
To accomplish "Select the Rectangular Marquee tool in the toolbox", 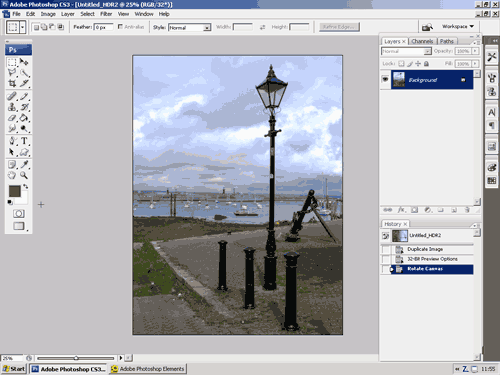I will pyautogui.click(x=12, y=62).
